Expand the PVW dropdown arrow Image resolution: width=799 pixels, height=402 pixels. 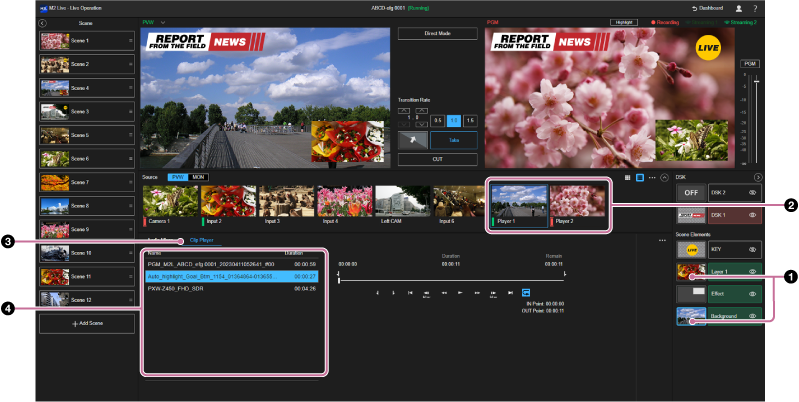pyautogui.click(x=163, y=21)
